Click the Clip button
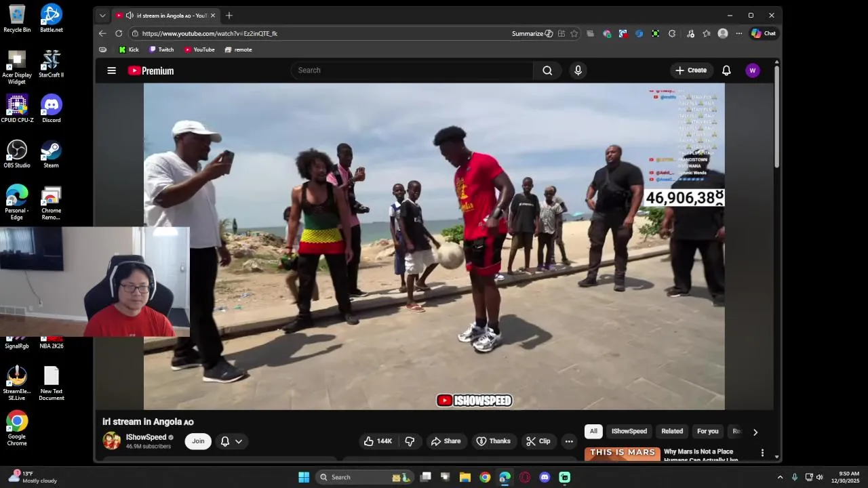868x488 pixels. pos(538,441)
